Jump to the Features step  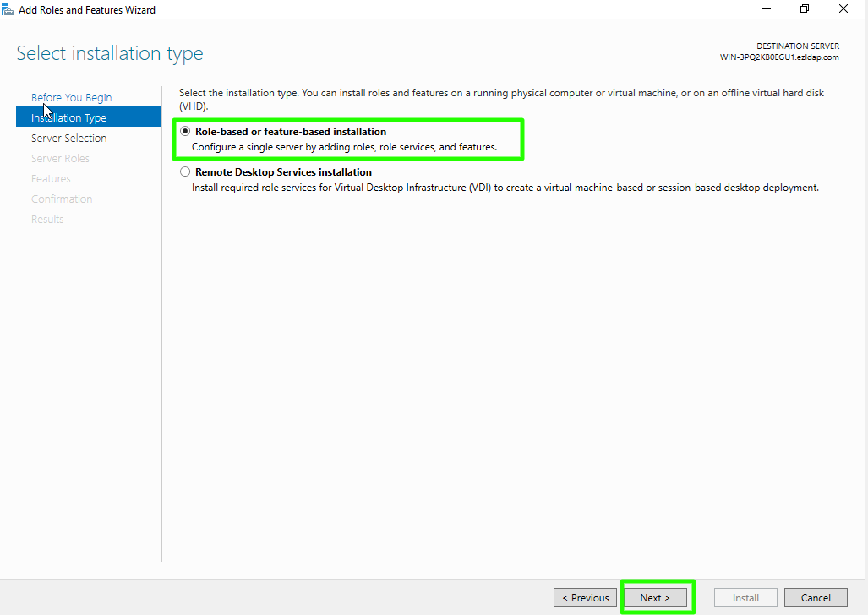(51, 178)
